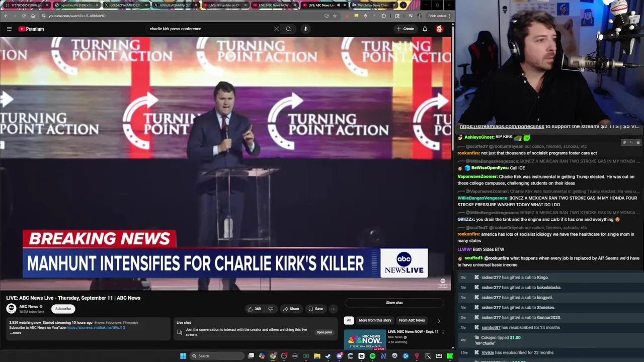Clear the YouTube search box text
644x362 pixels.
click(x=276, y=29)
